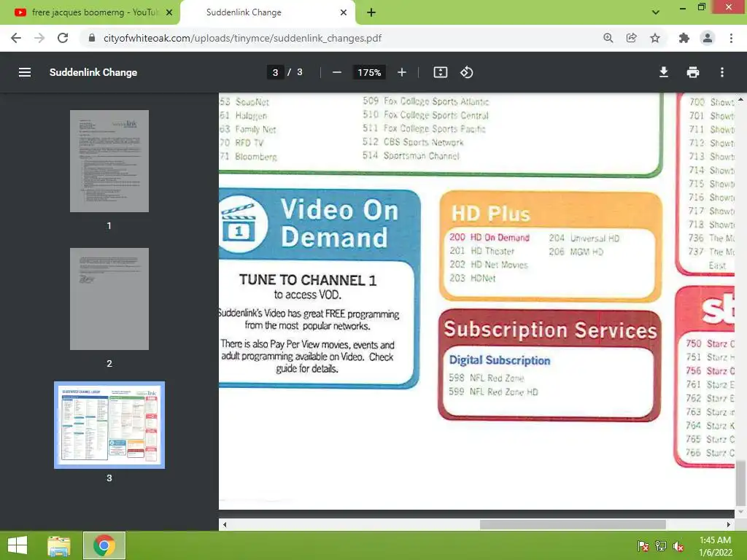The width and height of the screenshot is (747, 560).
Task: Click Chrome icon in taskbar
Action: 104,545
